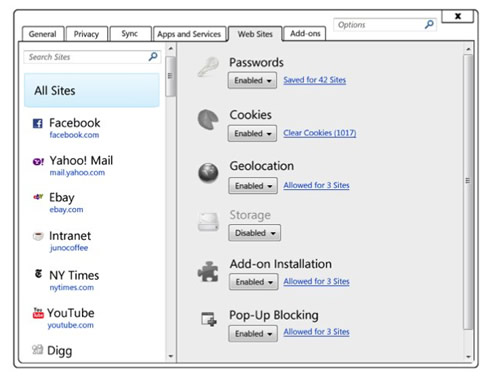Click the YouTube favicon
The width and height of the screenshot is (490, 376).
tap(38, 313)
